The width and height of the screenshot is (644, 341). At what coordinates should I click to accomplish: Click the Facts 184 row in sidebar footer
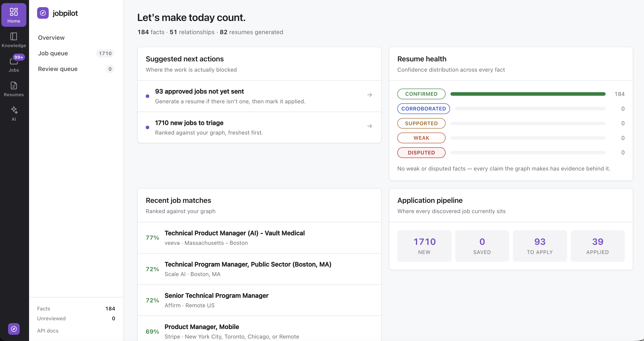tap(76, 309)
